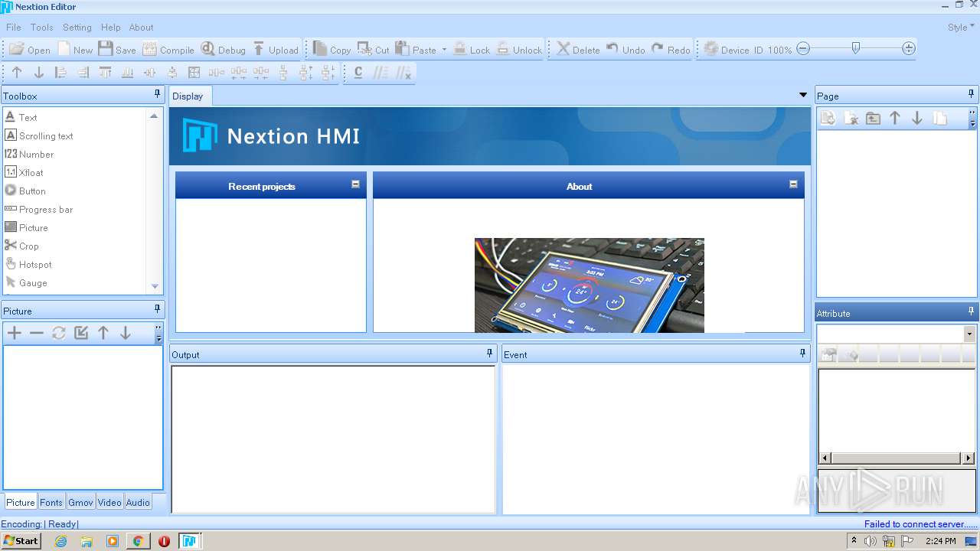Viewport: 980px width, 551px height.
Task: Click the Upload toolbar button
Action: (x=275, y=49)
